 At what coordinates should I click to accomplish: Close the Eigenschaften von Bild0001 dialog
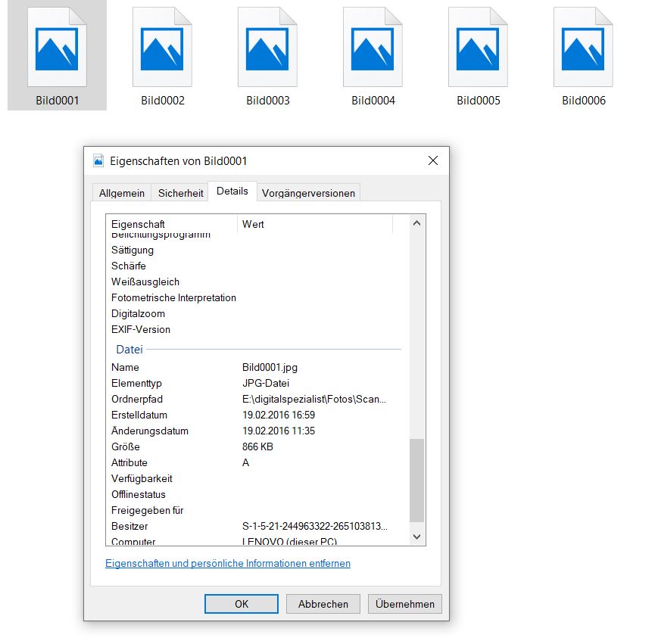pos(433,160)
